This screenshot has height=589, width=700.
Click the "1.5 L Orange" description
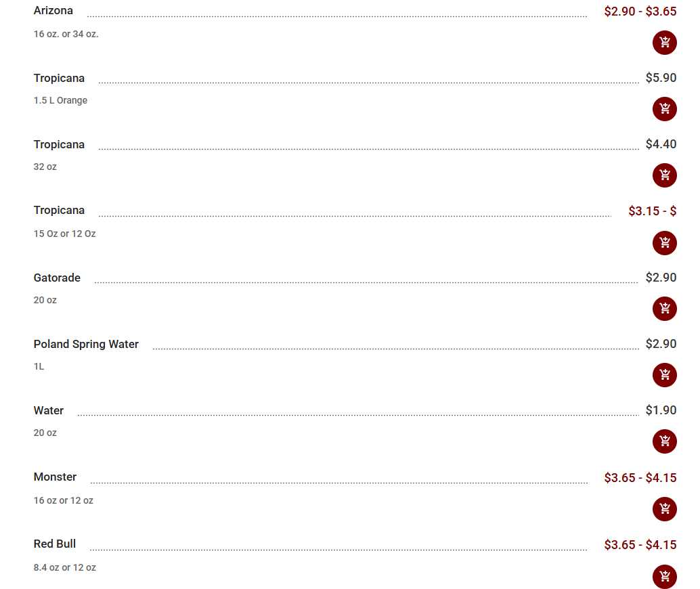coord(60,100)
